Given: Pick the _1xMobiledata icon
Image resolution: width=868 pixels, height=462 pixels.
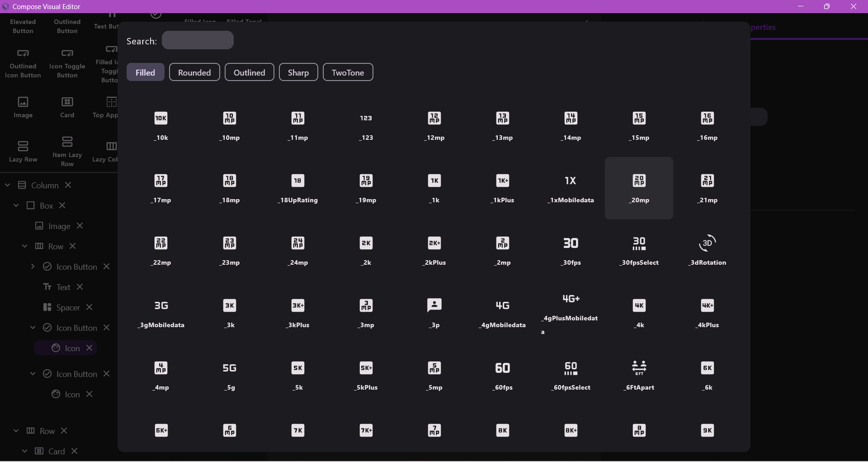Looking at the screenshot, I should pyautogui.click(x=571, y=188).
